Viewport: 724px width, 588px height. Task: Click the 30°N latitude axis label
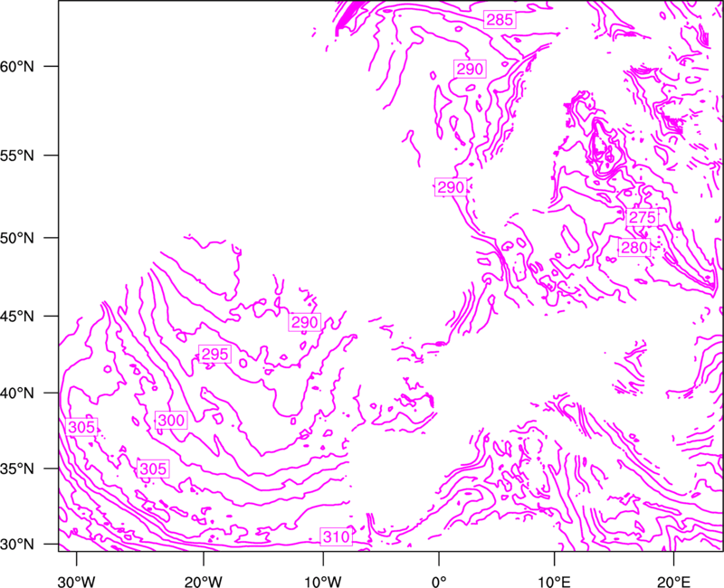17,545
